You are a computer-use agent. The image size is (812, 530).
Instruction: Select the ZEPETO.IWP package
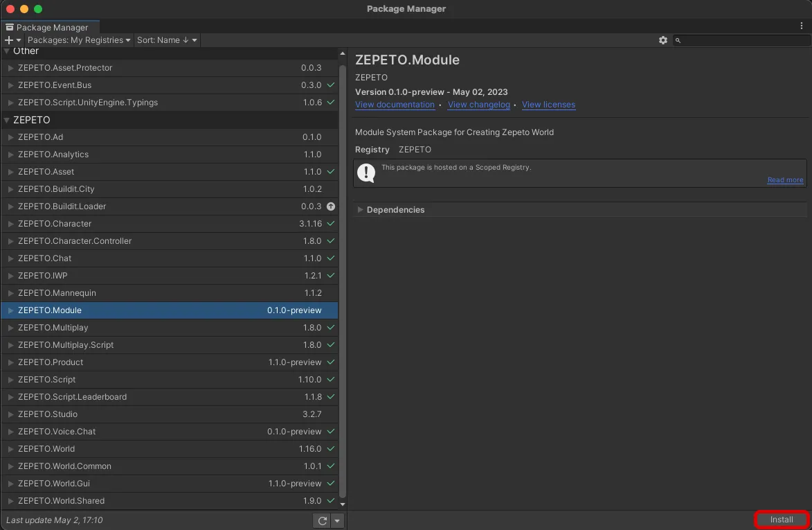[170, 276]
